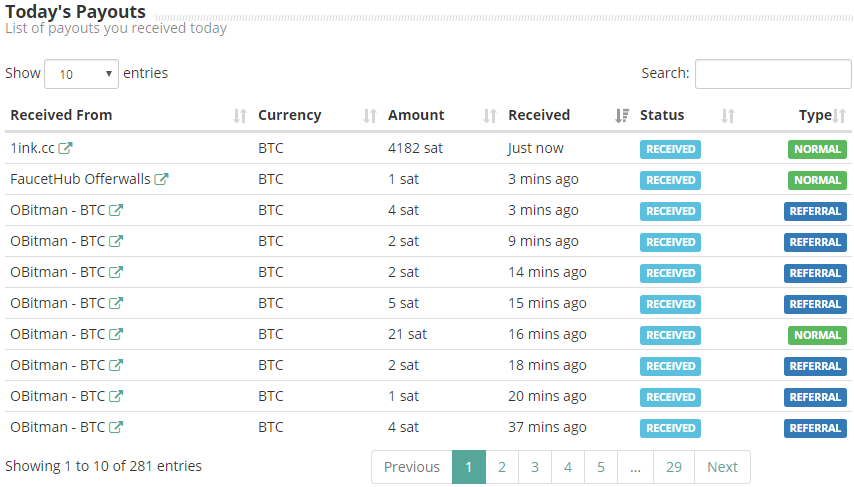
Task: Toggle Received column descending sort icon
Action: tap(622, 115)
